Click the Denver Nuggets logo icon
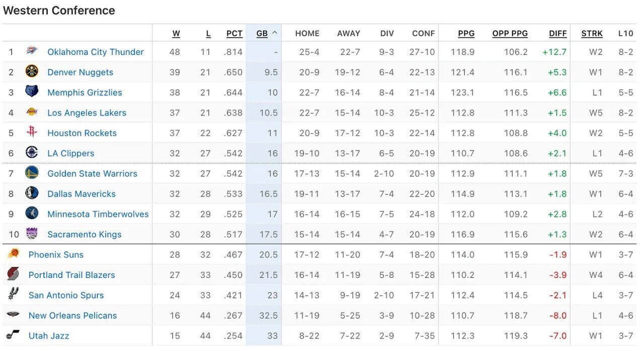This screenshot has width=644, height=351. [x=32, y=72]
